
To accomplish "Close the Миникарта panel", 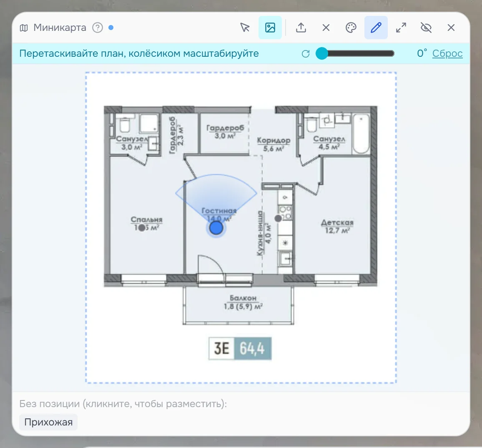I will pyautogui.click(x=451, y=28).
